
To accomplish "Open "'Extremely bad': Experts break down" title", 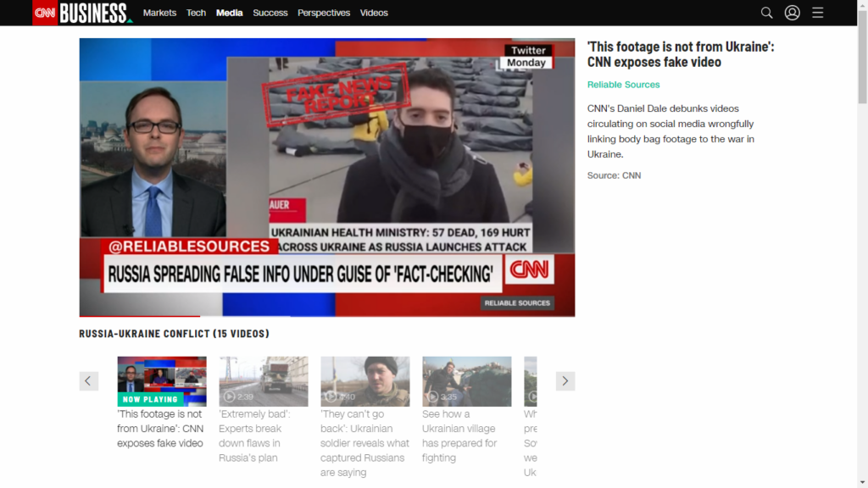I will pos(254,436).
